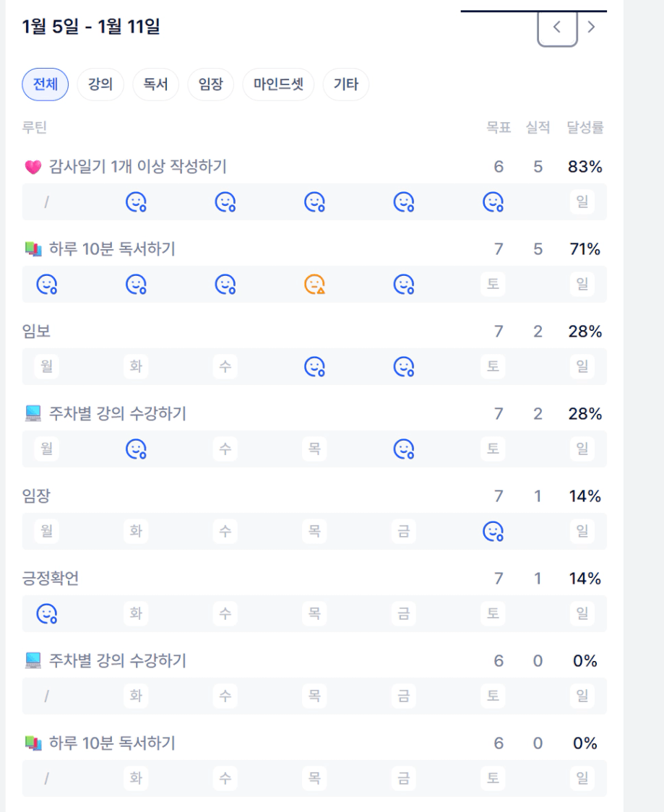Click Monday's smiley icon for 긍정확언
The image size is (664, 812).
47,614
